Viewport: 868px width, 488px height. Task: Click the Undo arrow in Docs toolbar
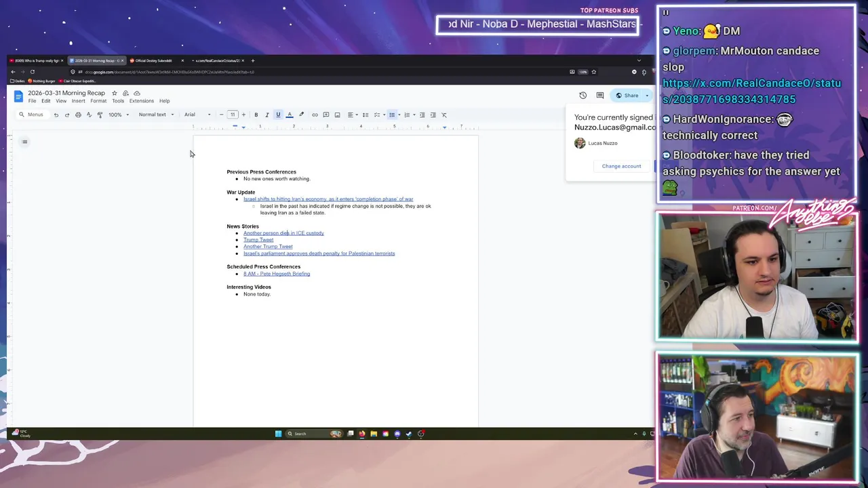[x=56, y=115]
